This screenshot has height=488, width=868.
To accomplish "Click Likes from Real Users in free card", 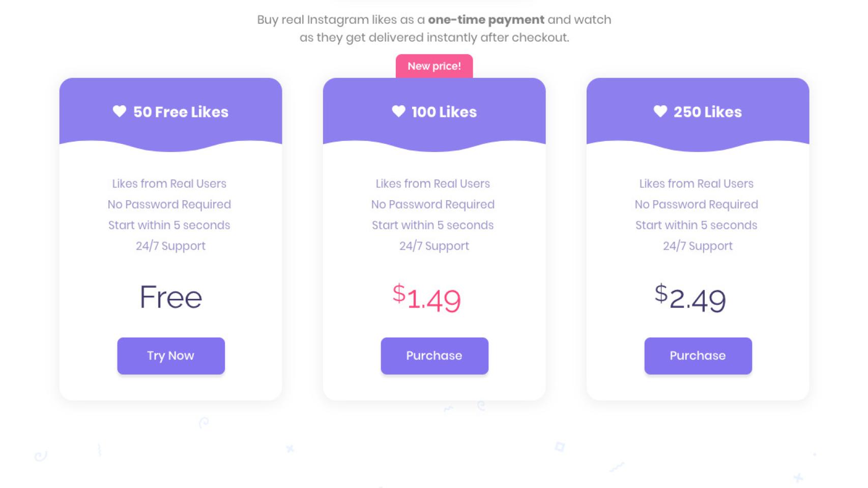I will tap(169, 184).
